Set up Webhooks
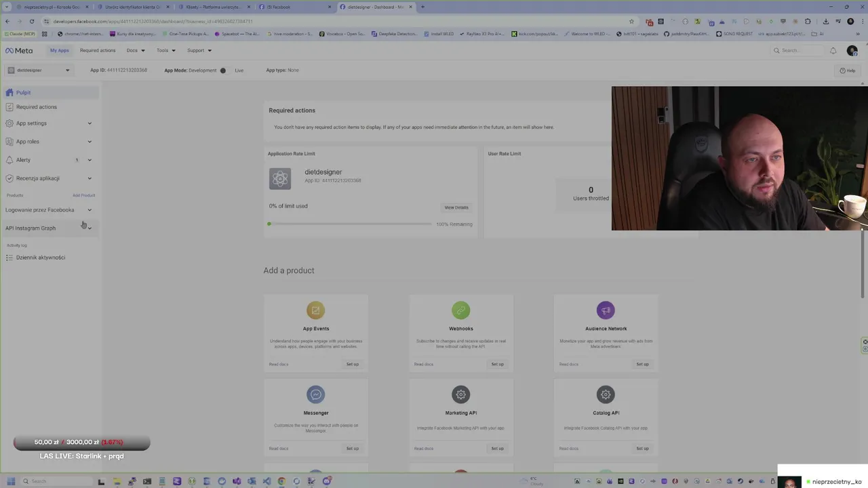Screen dimensions: 868x488 point(498,364)
